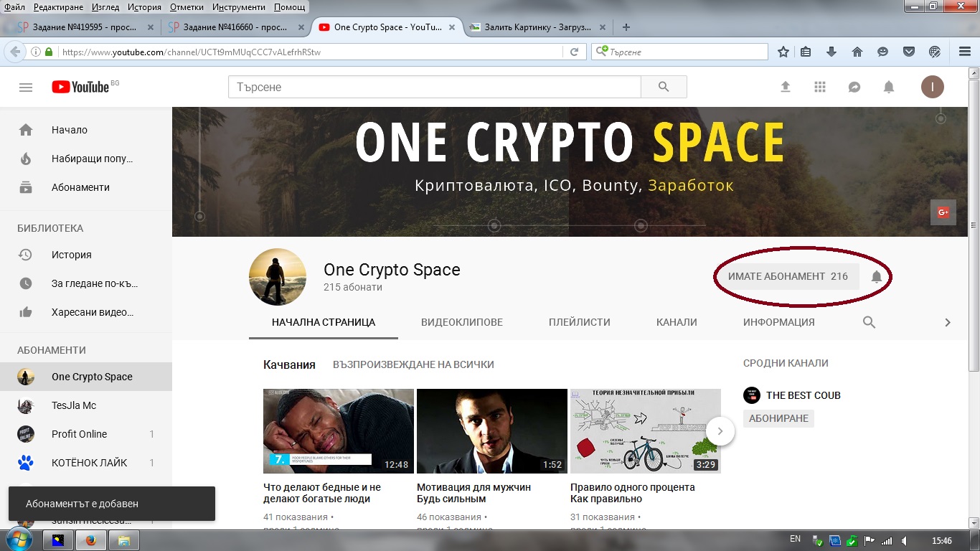Open a new browser tab
980x551 pixels.
tap(626, 27)
